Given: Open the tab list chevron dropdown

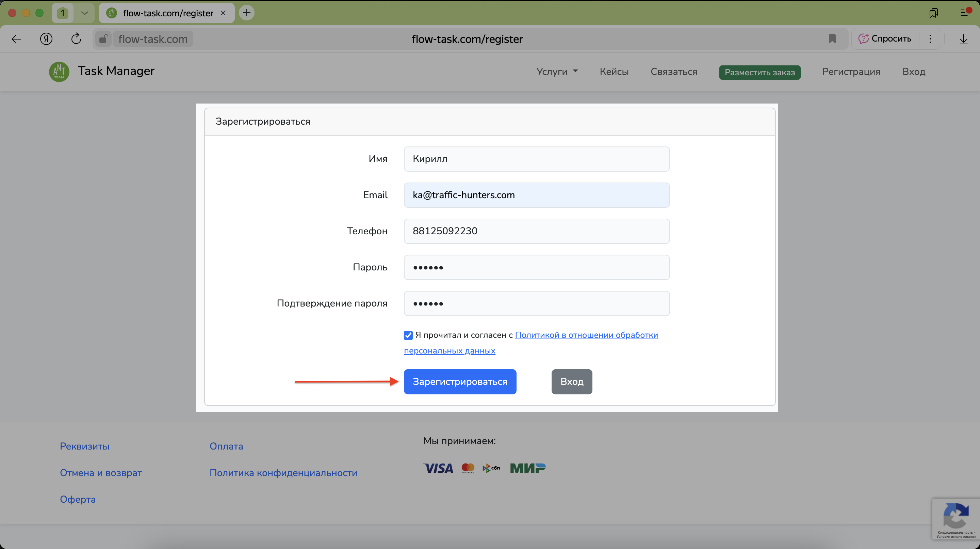Looking at the screenshot, I should pyautogui.click(x=84, y=13).
